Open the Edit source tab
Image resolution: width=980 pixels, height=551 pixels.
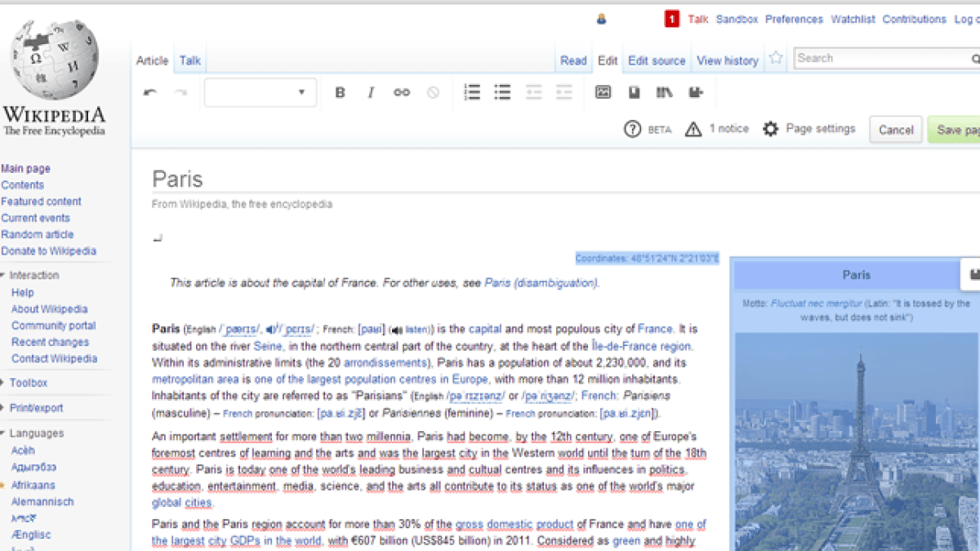pos(657,60)
